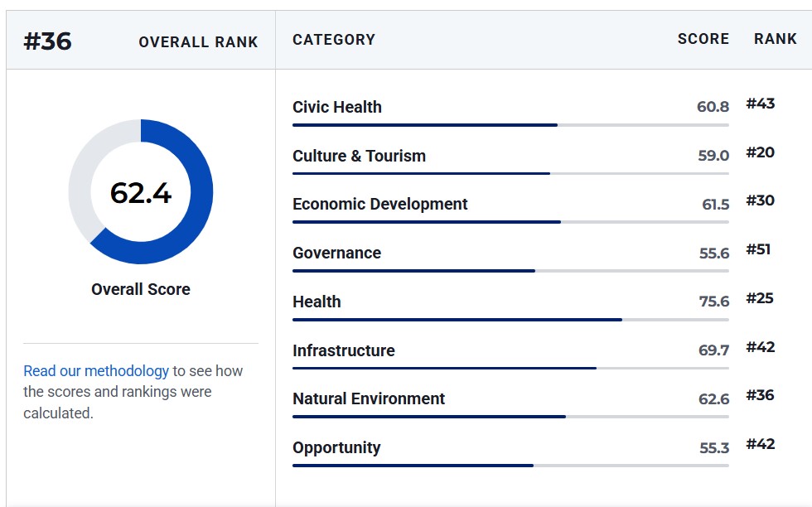Click the Culture & Tourism rank #20
This screenshot has height=507, width=812.
point(761,152)
